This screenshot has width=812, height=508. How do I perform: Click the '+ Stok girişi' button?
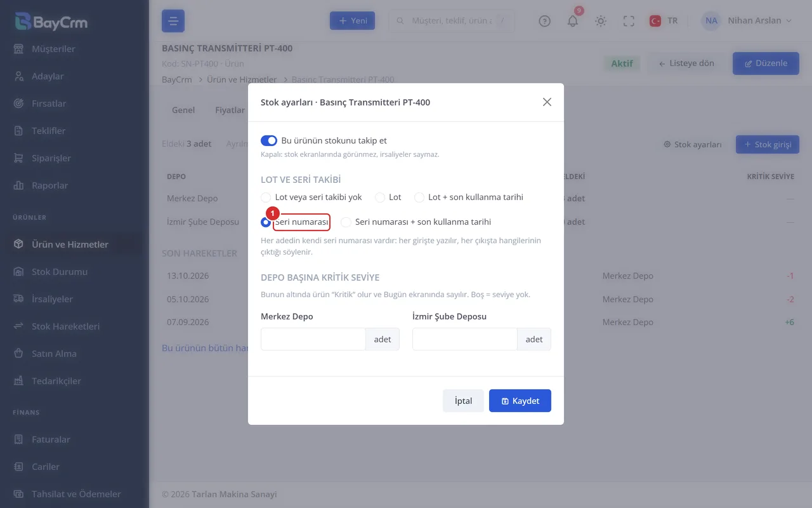point(768,144)
